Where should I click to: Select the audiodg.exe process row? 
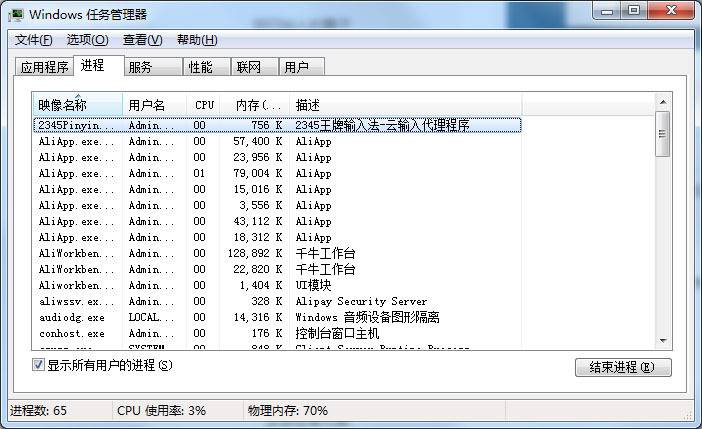click(x=278, y=317)
